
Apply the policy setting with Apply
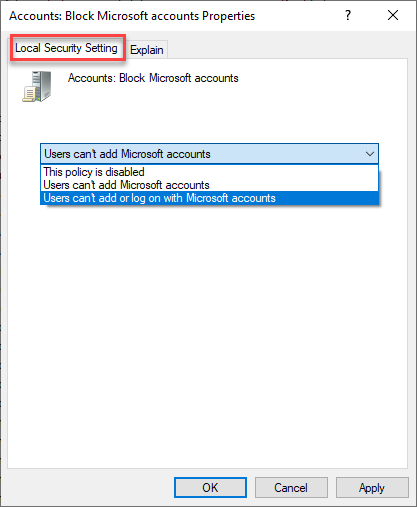click(x=372, y=488)
